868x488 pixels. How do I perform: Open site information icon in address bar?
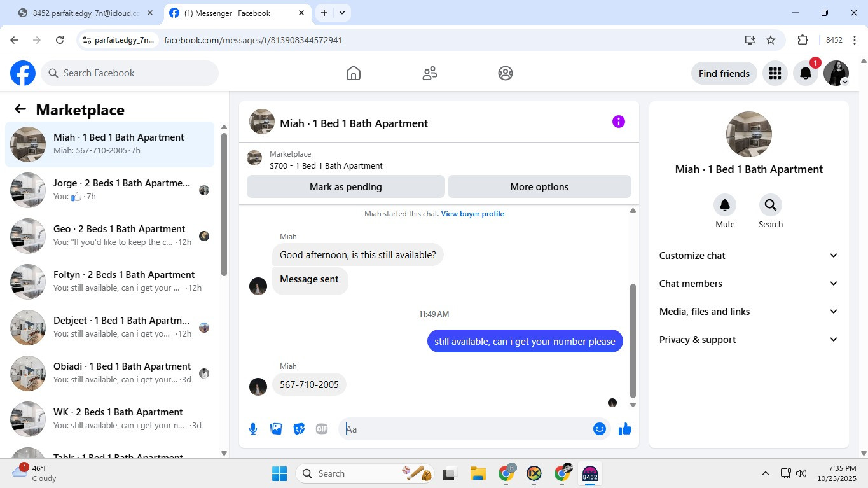click(87, 40)
